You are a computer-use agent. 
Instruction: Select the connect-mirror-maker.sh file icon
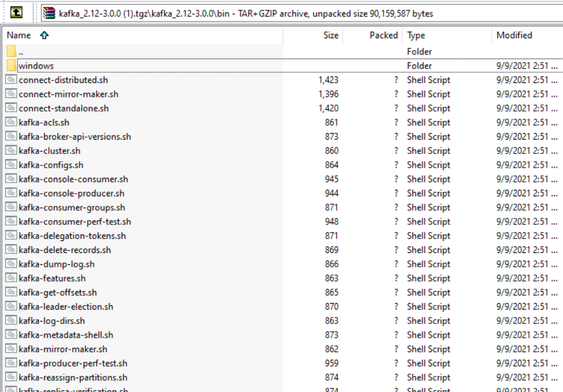(x=11, y=94)
